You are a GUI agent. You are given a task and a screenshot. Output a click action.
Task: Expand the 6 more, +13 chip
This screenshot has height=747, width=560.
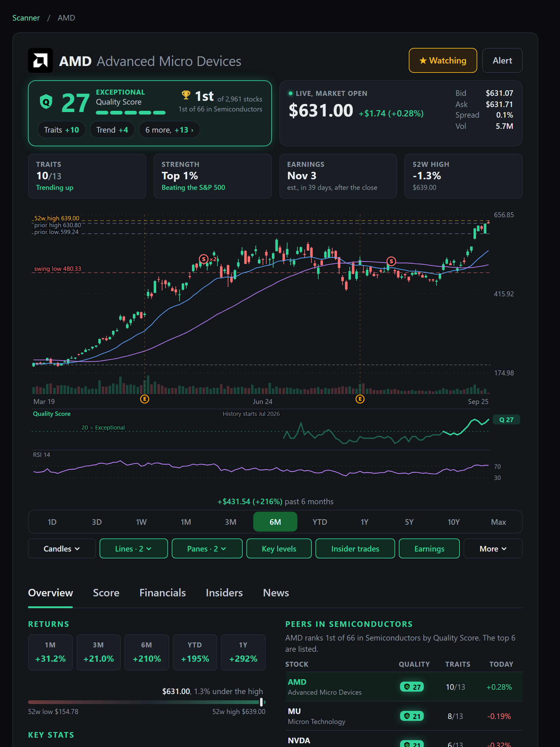(x=169, y=130)
